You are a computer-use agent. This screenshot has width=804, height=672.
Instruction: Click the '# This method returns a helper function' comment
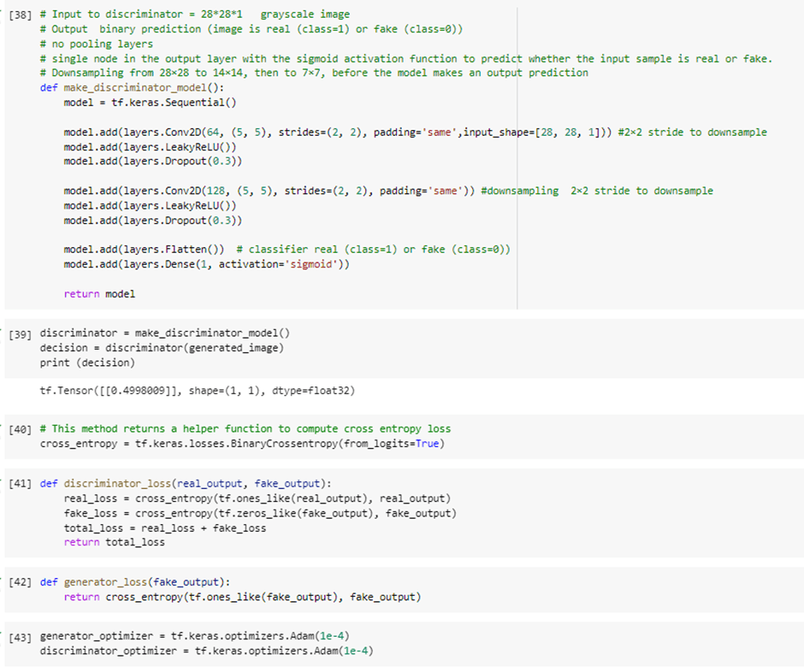[x=245, y=428]
